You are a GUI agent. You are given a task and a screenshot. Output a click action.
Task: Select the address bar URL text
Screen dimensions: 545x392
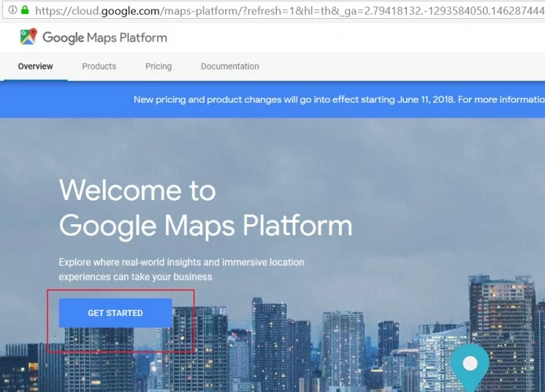(x=290, y=11)
